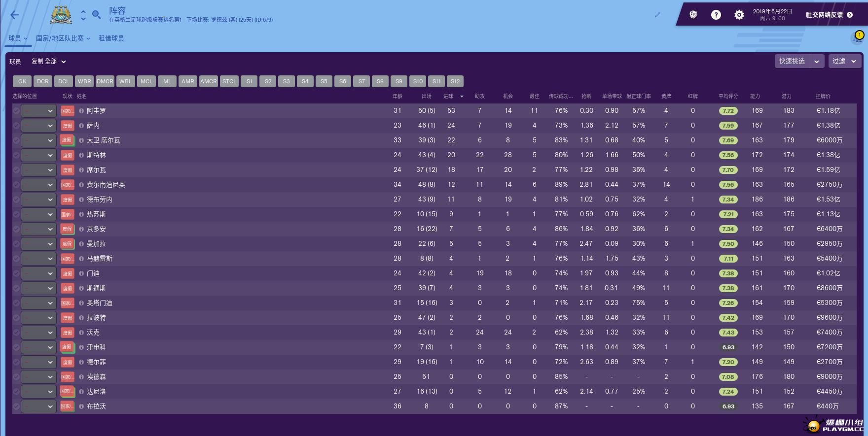
Task: Click the notification icon with yellow badge
Action: tap(858, 37)
